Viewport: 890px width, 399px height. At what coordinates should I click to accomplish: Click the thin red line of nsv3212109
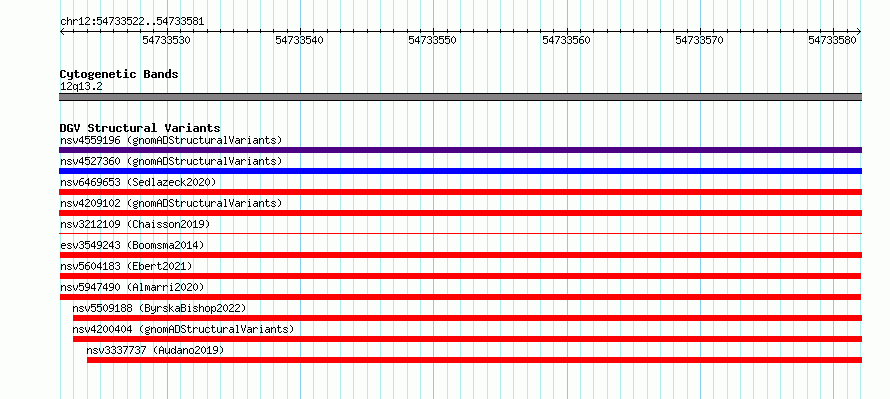460,233
